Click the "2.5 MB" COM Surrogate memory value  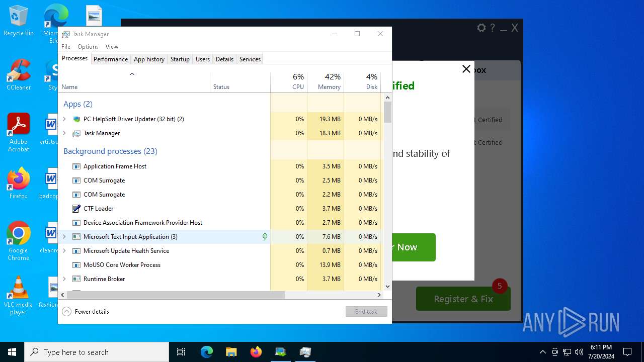332,180
